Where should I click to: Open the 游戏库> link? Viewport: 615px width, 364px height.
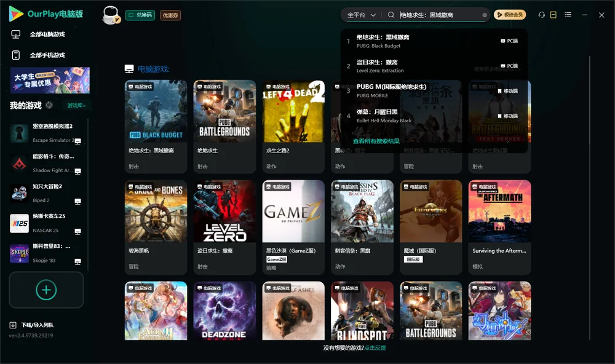point(76,106)
